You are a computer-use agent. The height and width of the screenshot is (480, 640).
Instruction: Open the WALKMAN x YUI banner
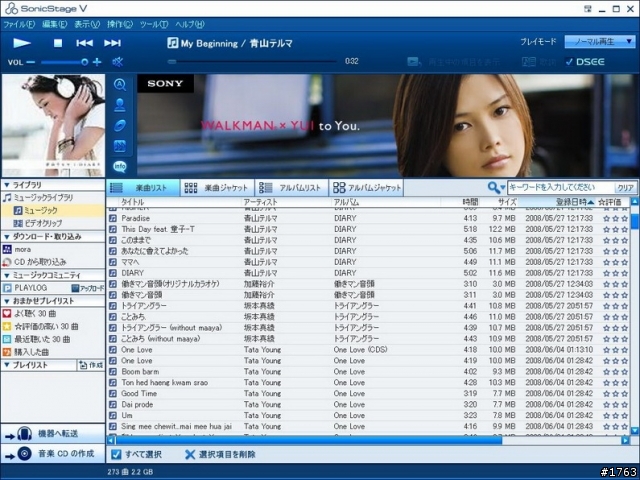point(387,125)
